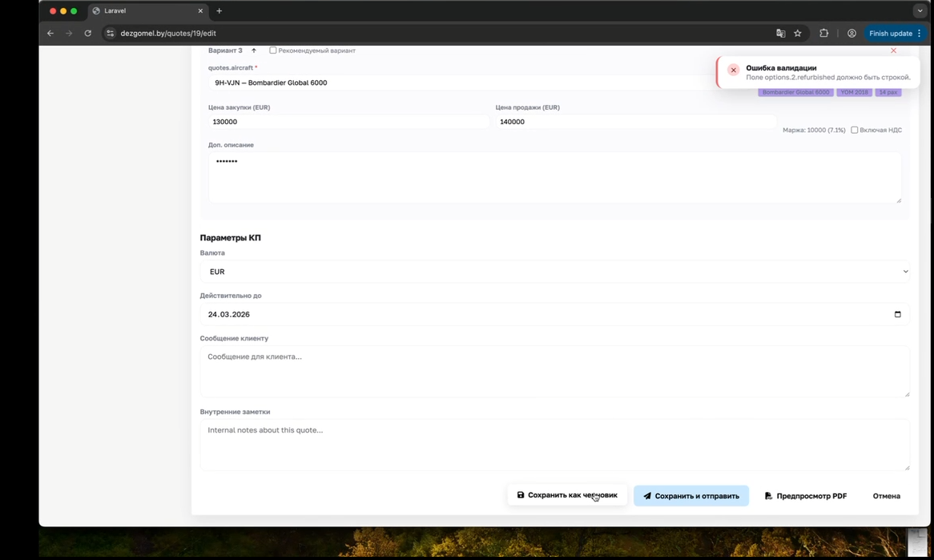Close the Laravel tab
Image resolution: width=934 pixels, height=560 pixels.
click(x=200, y=10)
